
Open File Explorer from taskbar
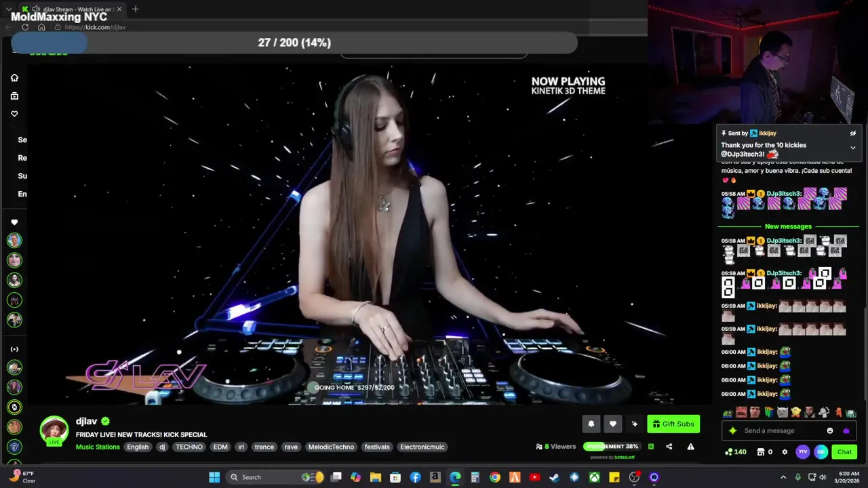point(376,477)
